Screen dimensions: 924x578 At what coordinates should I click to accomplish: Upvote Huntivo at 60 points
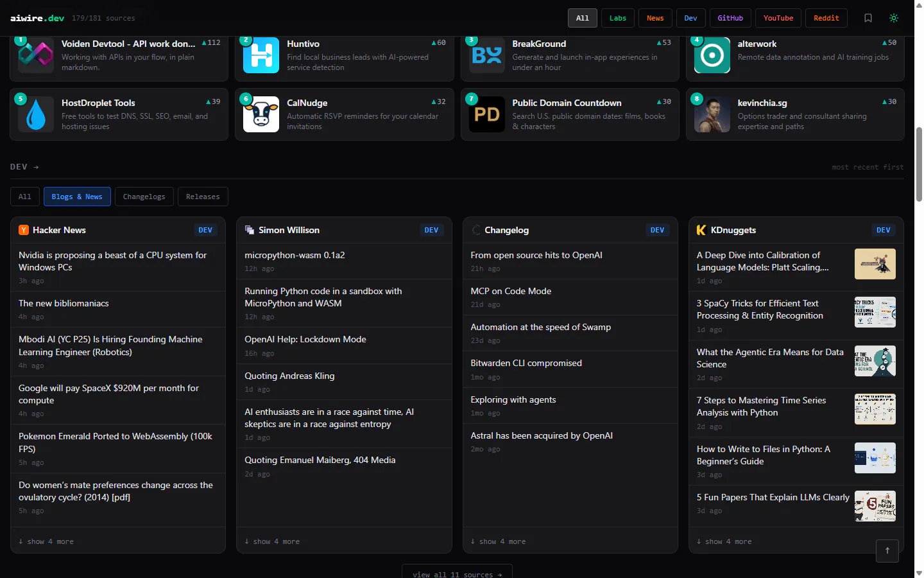coord(439,43)
